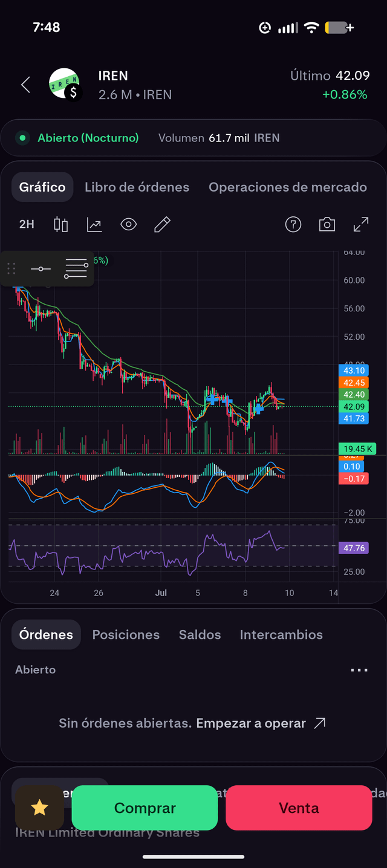Tap the IREN title heading
Image resolution: width=387 pixels, height=868 pixels.
(113, 76)
